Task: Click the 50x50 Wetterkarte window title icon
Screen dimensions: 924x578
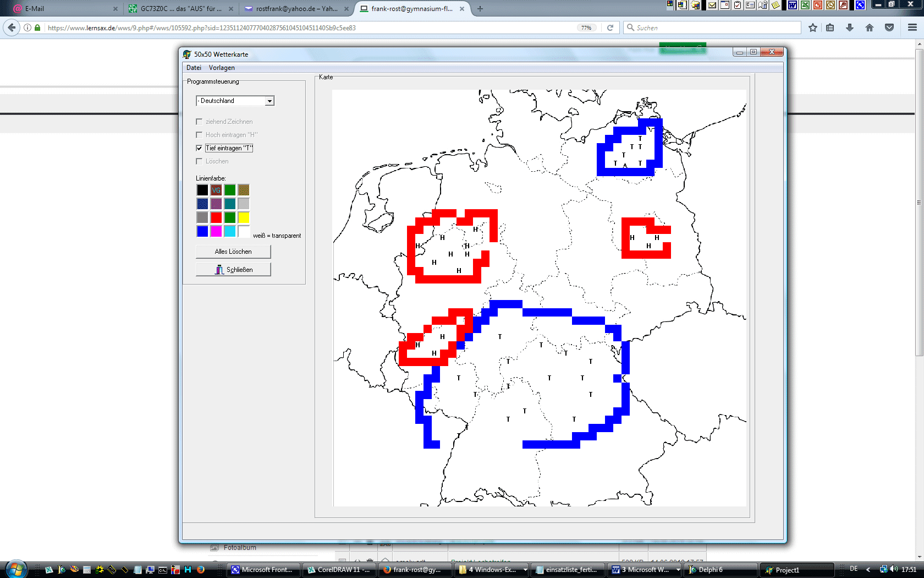Action: click(x=187, y=54)
